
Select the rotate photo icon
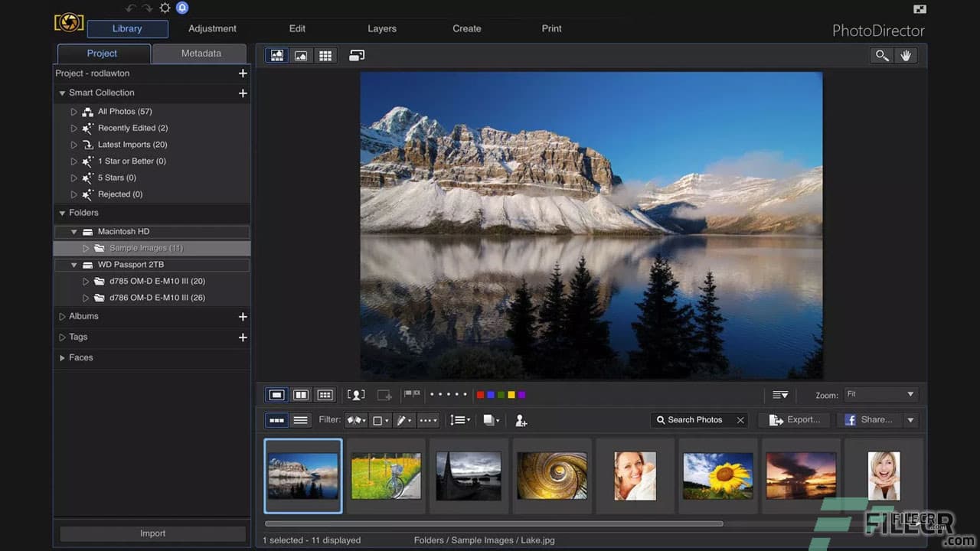[356, 55]
